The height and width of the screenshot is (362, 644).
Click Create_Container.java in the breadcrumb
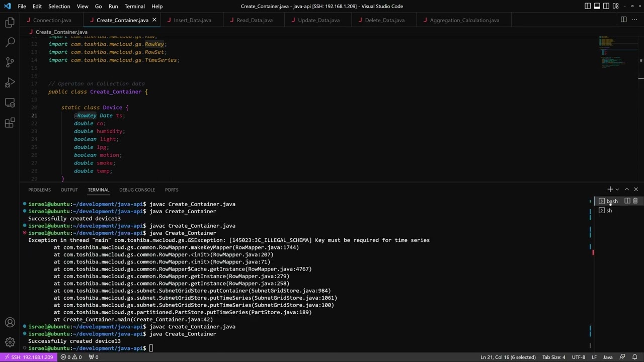coord(61,32)
